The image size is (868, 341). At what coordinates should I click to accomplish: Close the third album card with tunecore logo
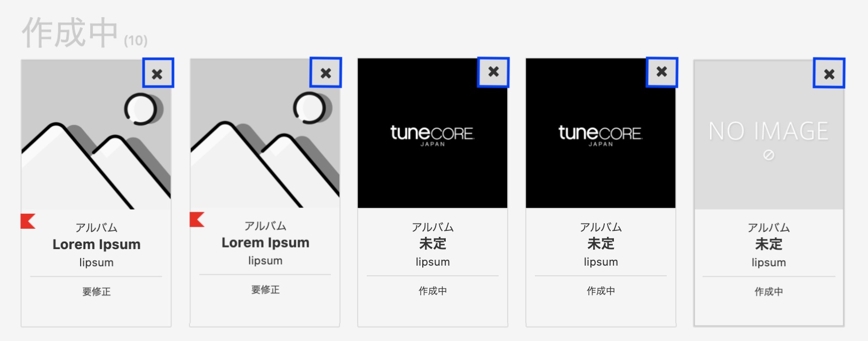(493, 72)
